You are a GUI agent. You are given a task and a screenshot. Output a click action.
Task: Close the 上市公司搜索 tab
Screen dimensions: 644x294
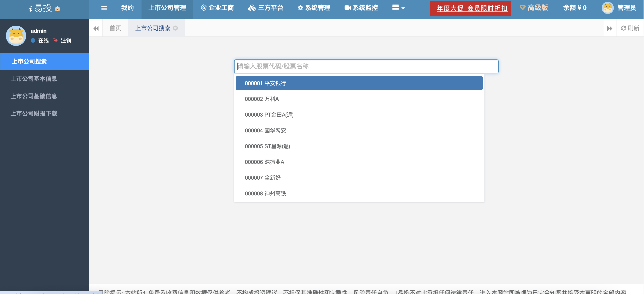click(176, 28)
